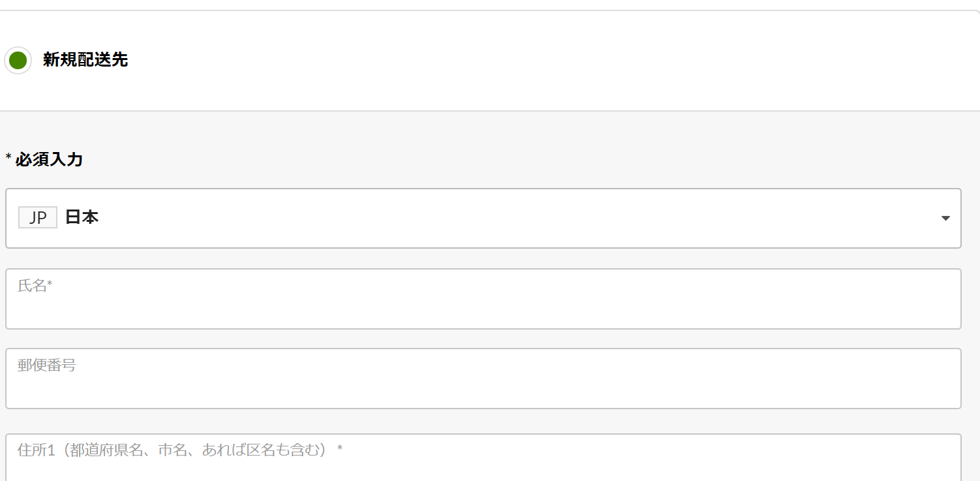Open the 日本 country dropdown
This screenshot has height=481, width=980.
click(x=483, y=218)
